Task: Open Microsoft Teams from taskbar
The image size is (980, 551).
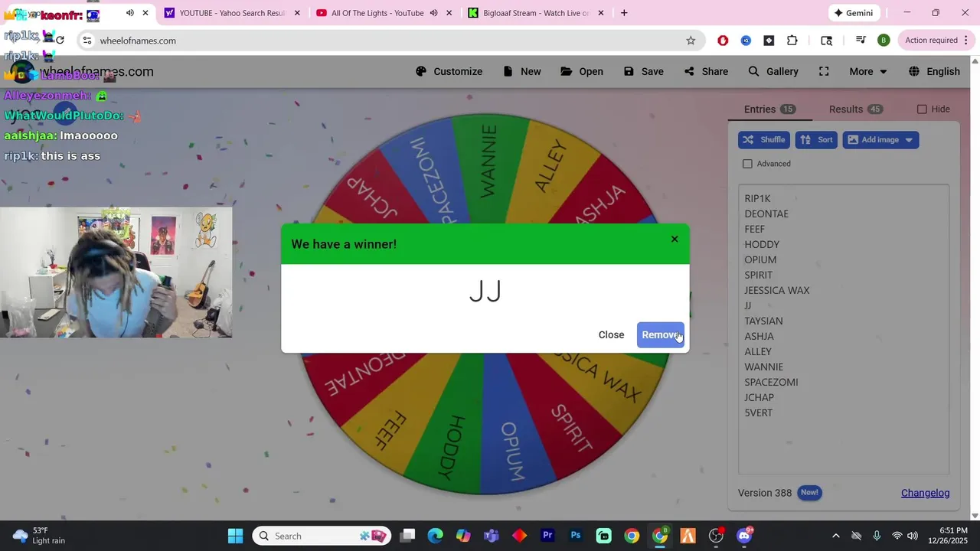Action: [492, 536]
